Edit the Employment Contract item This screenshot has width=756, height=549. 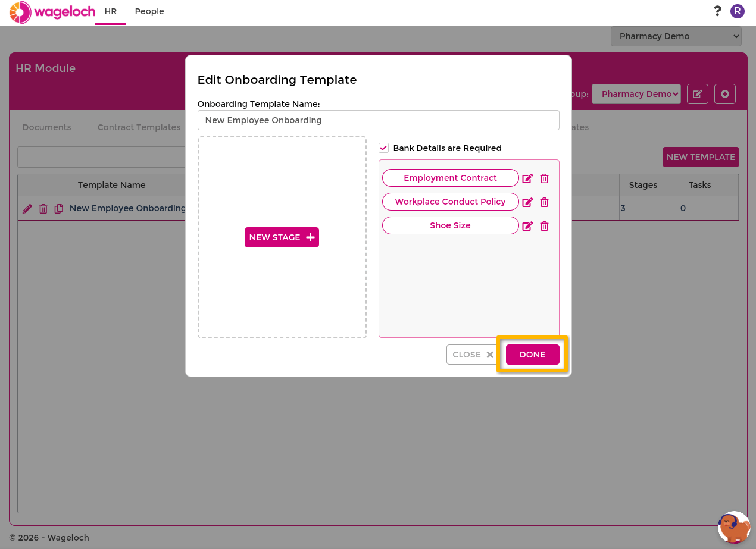point(527,178)
